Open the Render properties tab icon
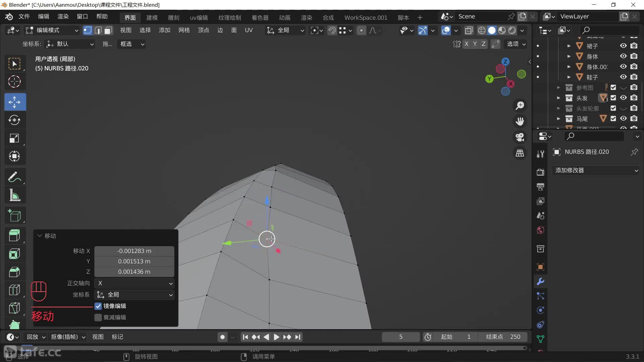Image resolution: width=644 pixels, height=362 pixels. click(x=540, y=172)
